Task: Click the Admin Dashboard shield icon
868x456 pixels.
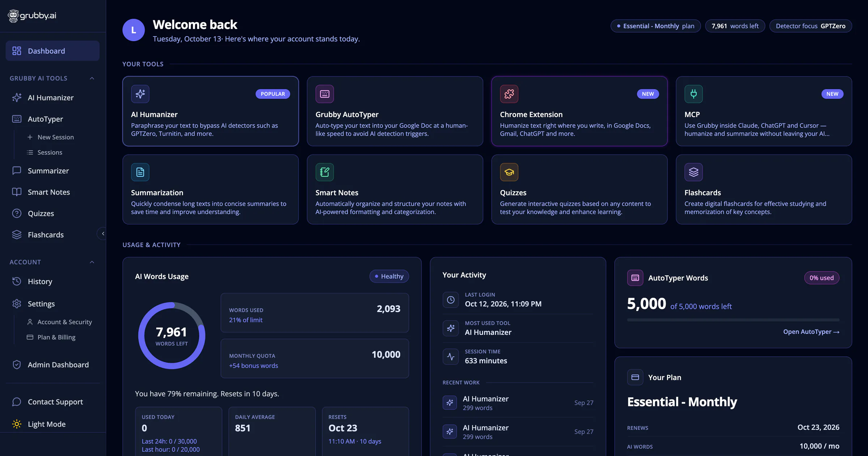Action: tap(17, 365)
